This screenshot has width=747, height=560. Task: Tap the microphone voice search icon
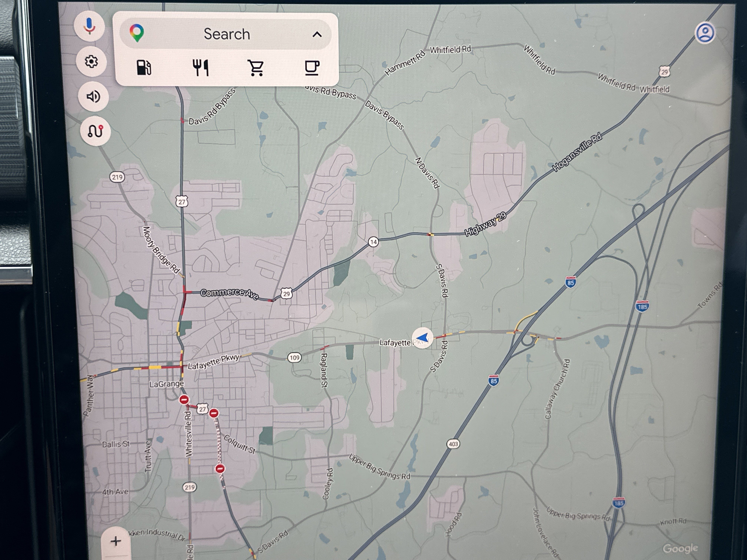(89, 26)
